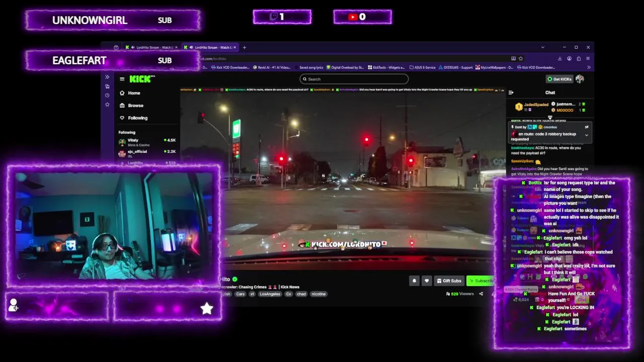644x362 pixels.
Task: Click the Gift Subs button
Action: 449,281
